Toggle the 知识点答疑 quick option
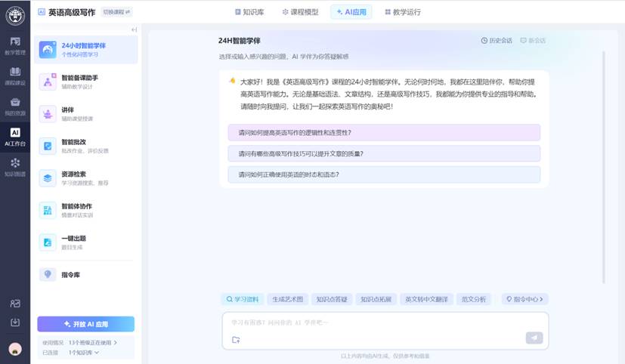 pyautogui.click(x=332, y=299)
